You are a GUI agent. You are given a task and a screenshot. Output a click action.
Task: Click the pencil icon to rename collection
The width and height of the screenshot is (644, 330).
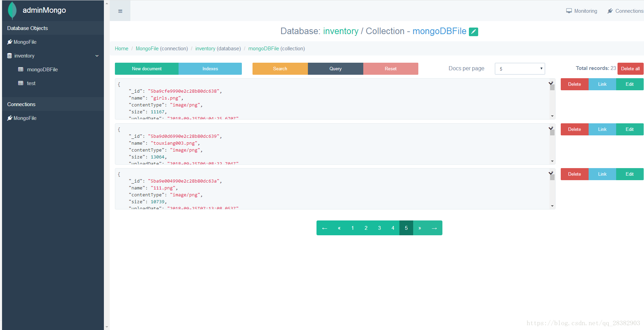tap(473, 32)
